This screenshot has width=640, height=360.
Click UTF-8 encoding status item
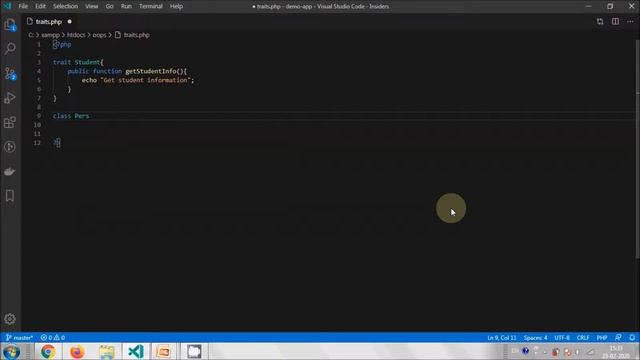coord(562,338)
